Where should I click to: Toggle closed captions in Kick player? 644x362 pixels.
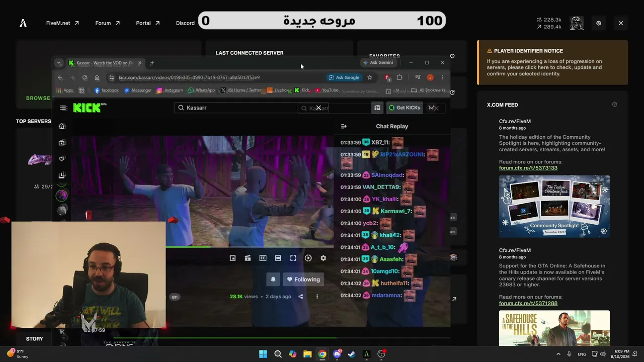coord(263,258)
